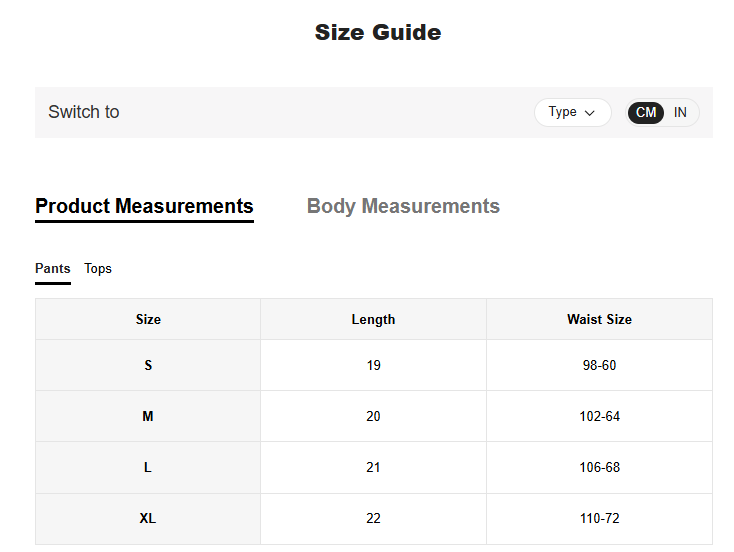The width and height of the screenshot is (734, 552).
Task: Select the XL size row label
Action: pyautogui.click(x=148, y=518)
